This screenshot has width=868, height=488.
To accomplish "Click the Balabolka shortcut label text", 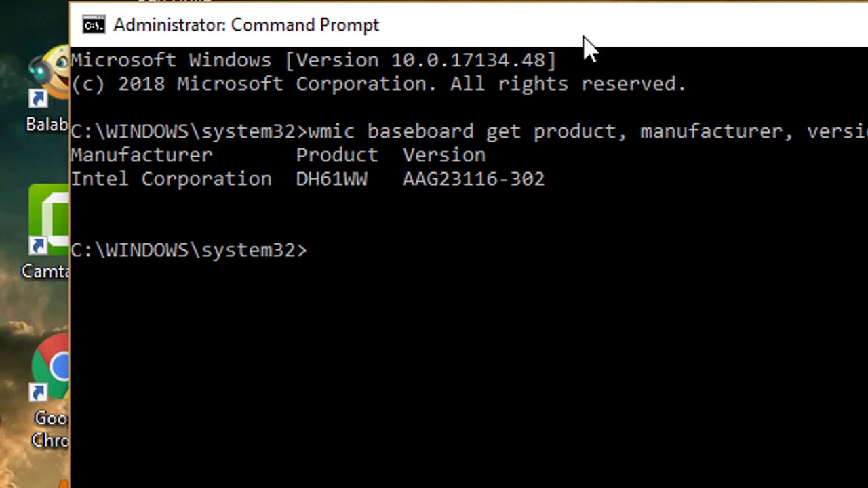I will click(x=47, y=124).
